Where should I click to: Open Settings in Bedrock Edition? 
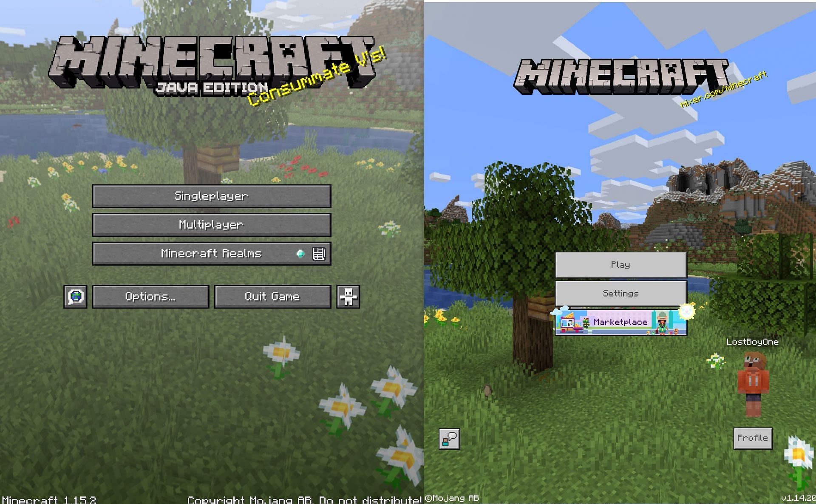[621, 293]
